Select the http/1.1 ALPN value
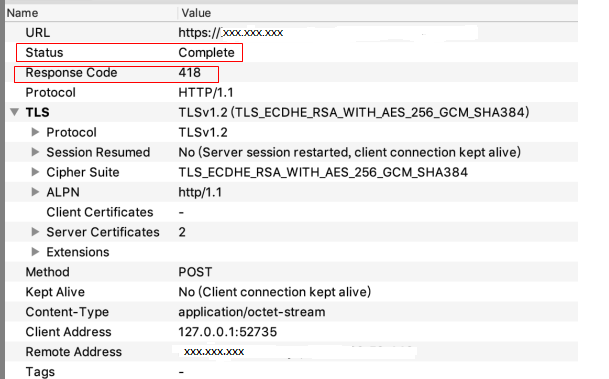 pyautogui.click(x=200, y=192)
